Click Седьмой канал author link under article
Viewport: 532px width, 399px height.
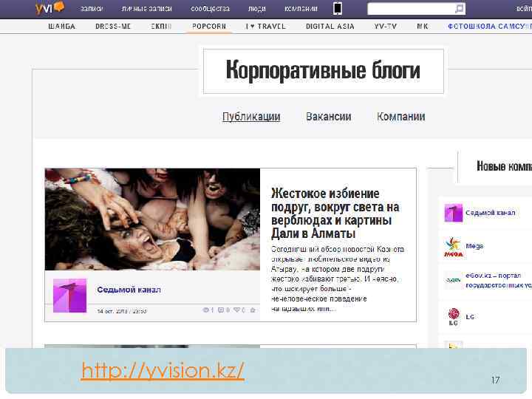click(129, 290)
